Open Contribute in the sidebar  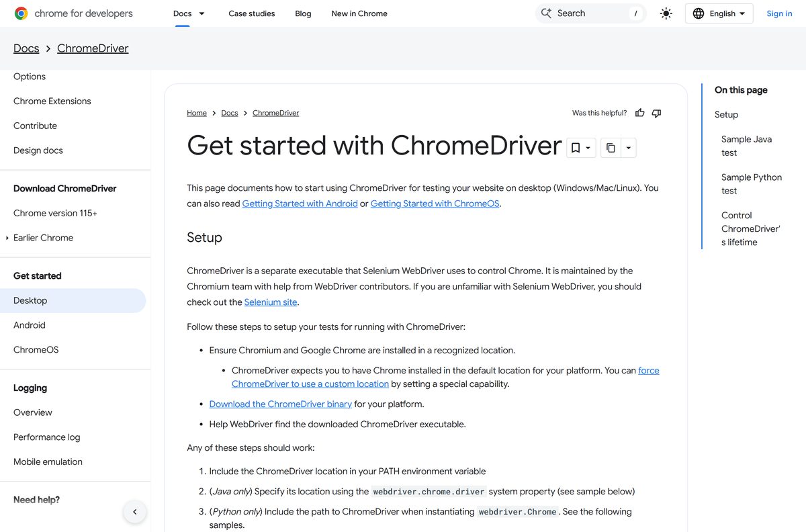(x=35, y=126)
